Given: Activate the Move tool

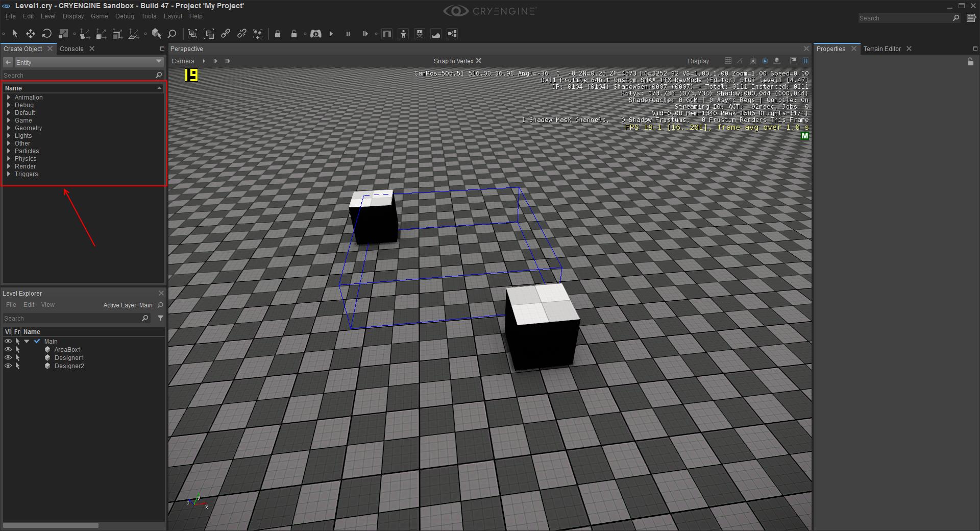Looking at the screenshot, I should click(x=31, y=34).
